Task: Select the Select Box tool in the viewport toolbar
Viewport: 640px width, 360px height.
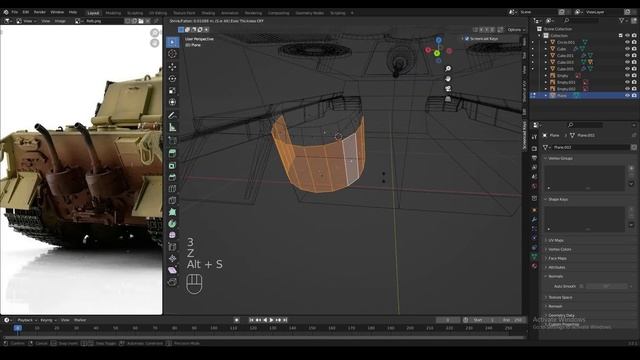Action: (x=172, y=42)
